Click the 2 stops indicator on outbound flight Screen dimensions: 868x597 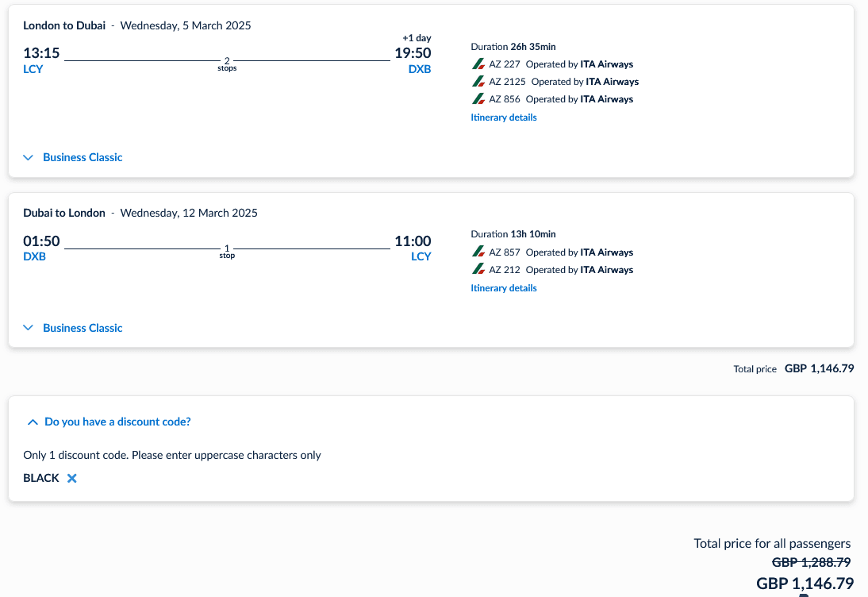coord(227,64)
